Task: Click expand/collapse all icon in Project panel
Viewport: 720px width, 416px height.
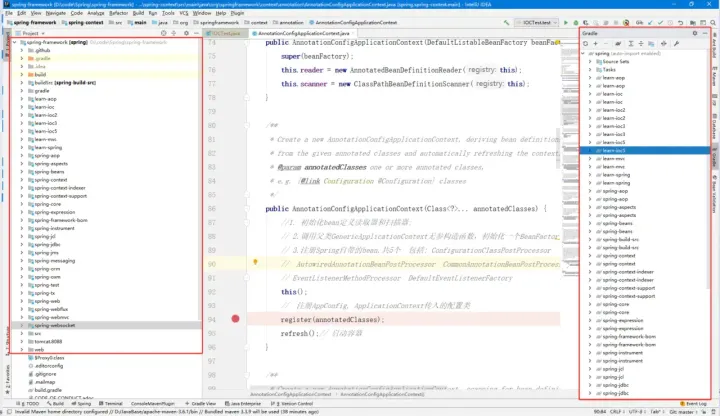Action: click(174, 33)
